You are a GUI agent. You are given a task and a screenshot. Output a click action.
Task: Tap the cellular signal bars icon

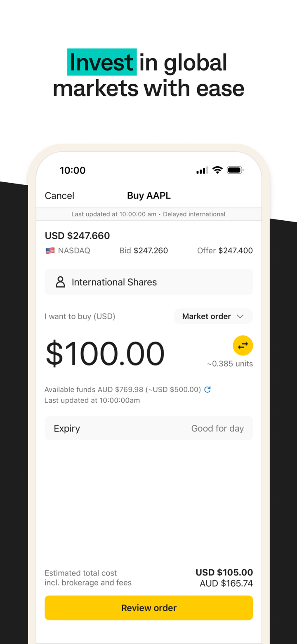click(x=202, y=170)
